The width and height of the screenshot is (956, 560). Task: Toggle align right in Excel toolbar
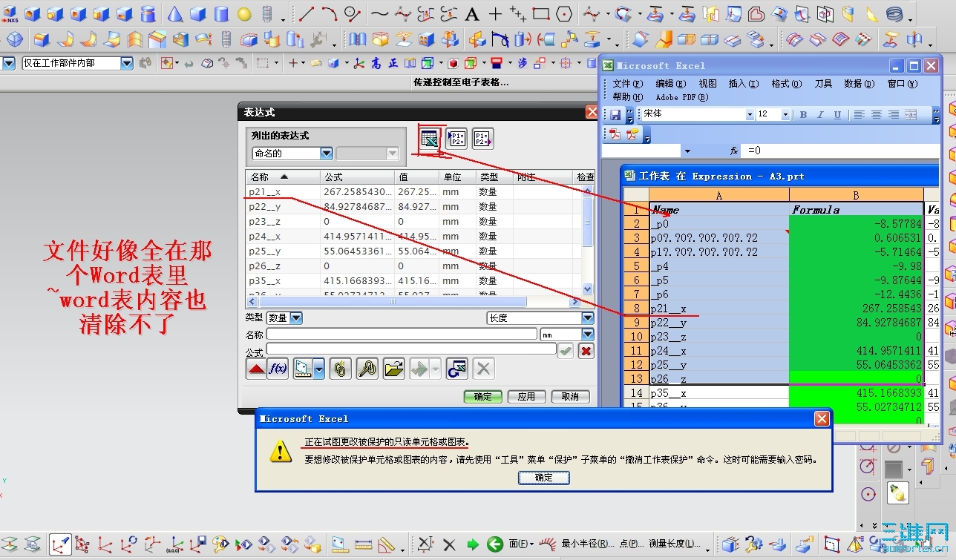click(x=894, y=115)
